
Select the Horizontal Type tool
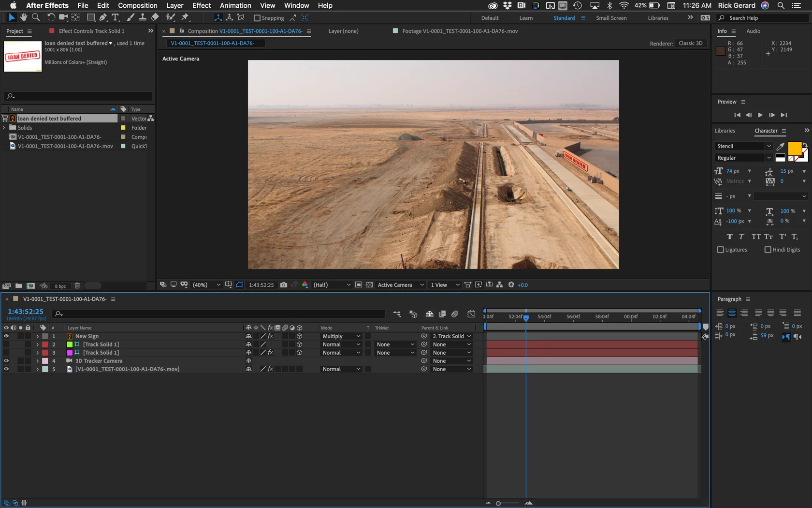pos(115,17)
